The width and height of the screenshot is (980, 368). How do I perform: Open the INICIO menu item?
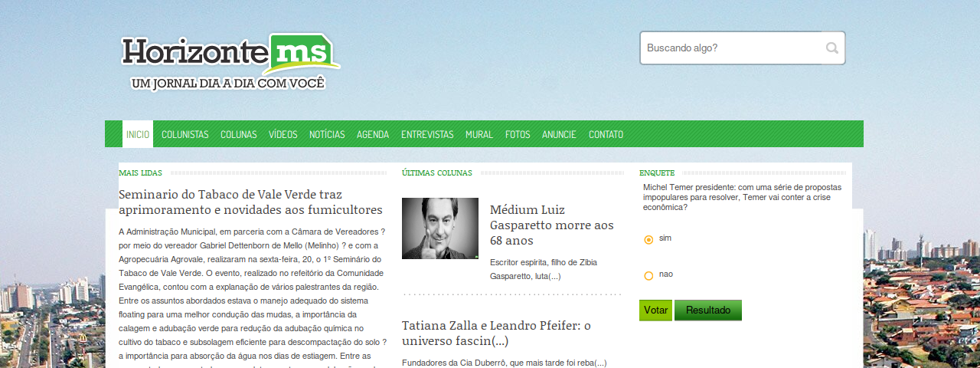[138, 134]
